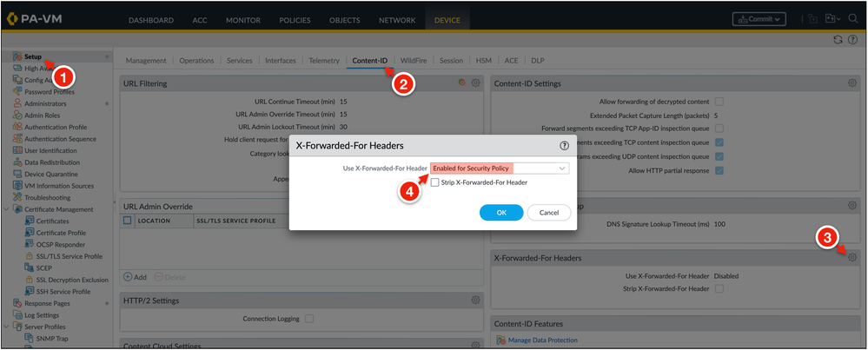Switch to the ACC tab
Viewport: 868px width, 350px height.
click(200, 20)
